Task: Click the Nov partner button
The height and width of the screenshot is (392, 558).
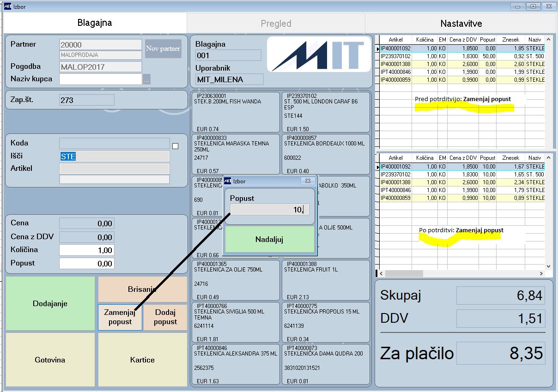Action: click(x=163, y=48)
